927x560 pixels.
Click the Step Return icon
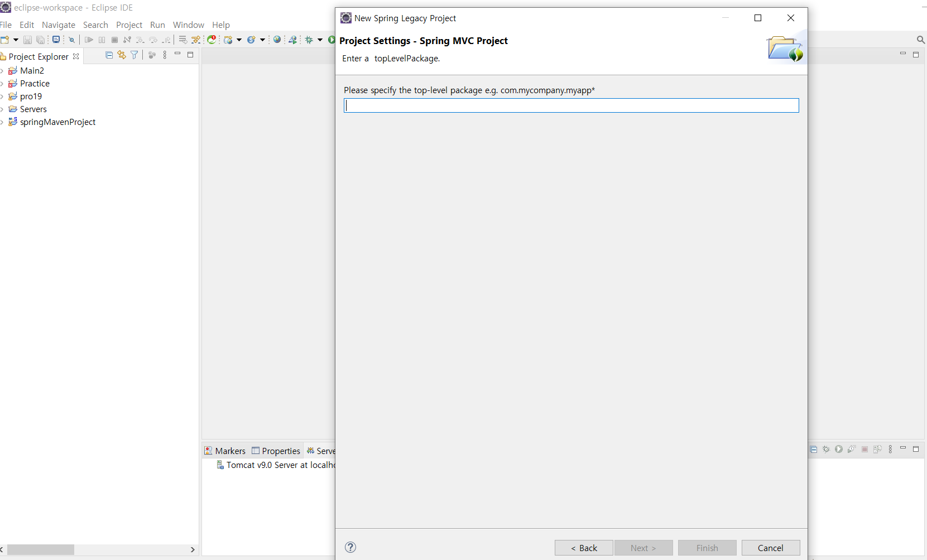(166, 40)
